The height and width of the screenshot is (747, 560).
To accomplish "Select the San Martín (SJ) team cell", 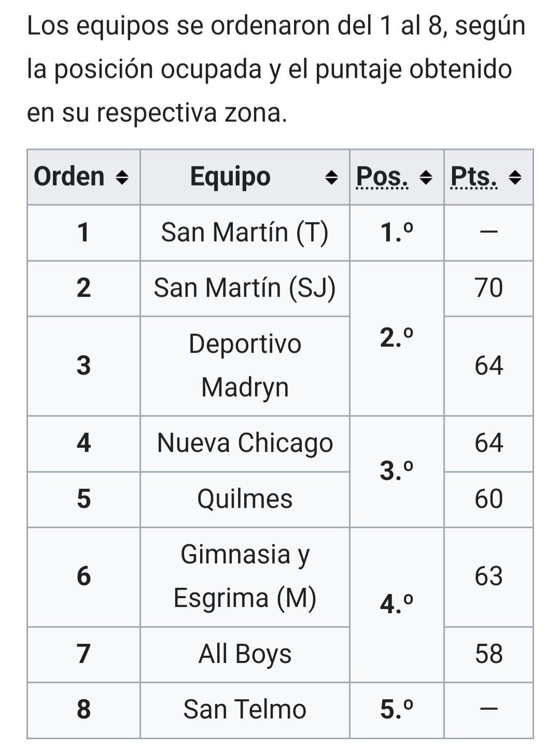I will click(245, 288).
